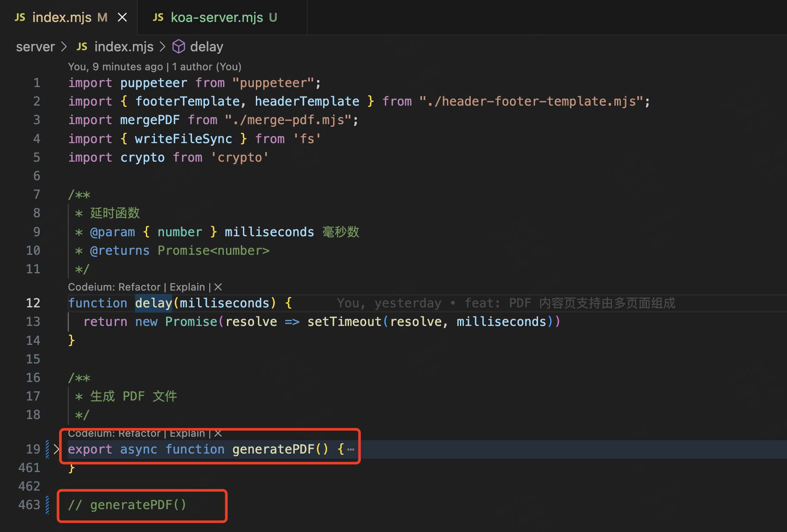This screenshot has width=787, height=532.
Task: Click the delay function name on line 12
Action: pyautogui.click(x=154, y=303)
